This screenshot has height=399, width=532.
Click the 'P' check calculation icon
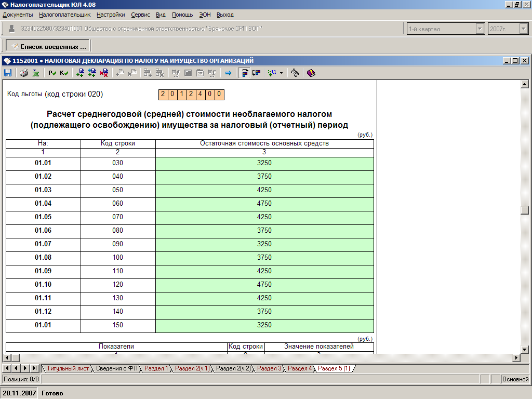click(x=52, y=73)
